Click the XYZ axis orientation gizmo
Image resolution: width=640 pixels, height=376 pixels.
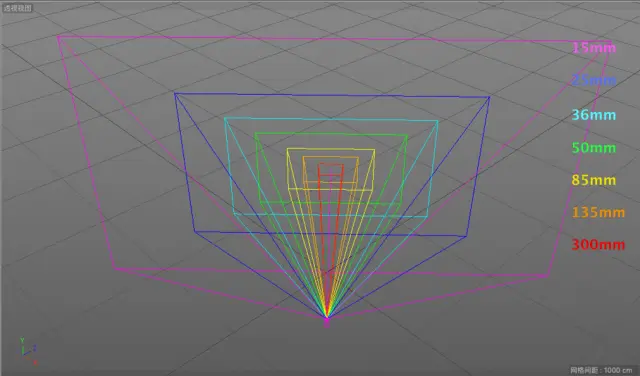point(29,351)
